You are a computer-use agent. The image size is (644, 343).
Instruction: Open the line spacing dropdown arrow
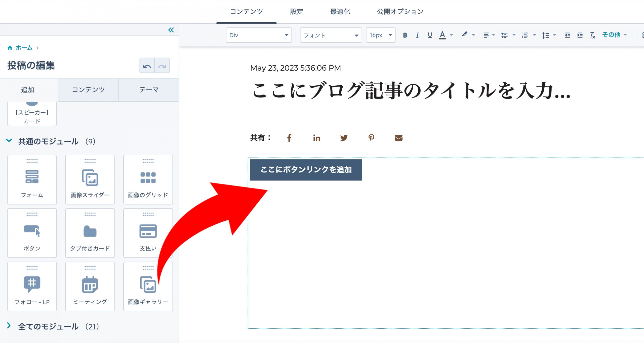(555, 35)
